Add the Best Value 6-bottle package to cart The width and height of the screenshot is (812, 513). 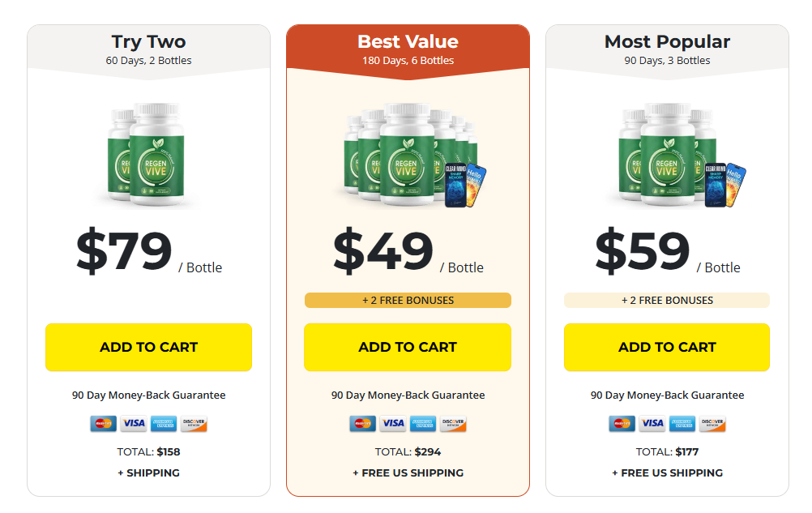click(x=408, y=347)
